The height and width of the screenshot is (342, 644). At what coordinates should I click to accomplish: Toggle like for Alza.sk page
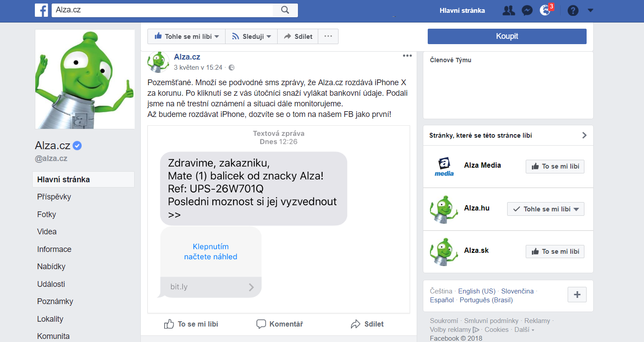point(555,251)
